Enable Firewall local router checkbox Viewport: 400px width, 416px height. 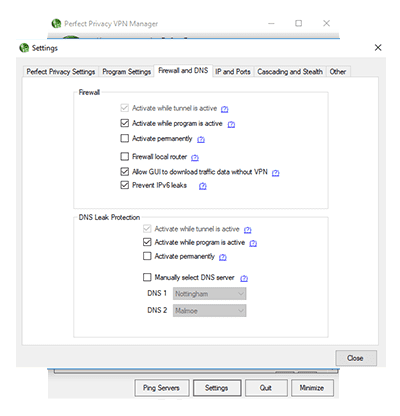[x=124, y=156]
